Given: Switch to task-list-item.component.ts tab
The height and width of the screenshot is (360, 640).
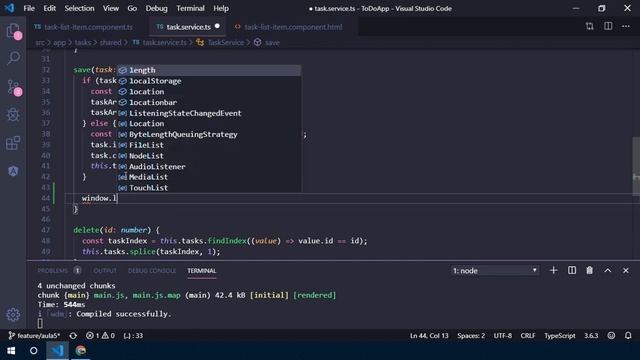Looking at the screenshot, I should click(88, 27).
